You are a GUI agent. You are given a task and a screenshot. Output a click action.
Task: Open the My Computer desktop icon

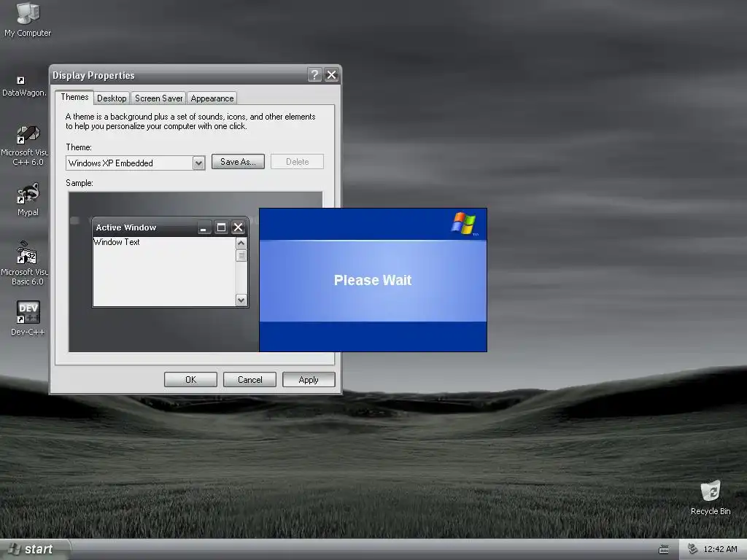click(x=28, y=19)
